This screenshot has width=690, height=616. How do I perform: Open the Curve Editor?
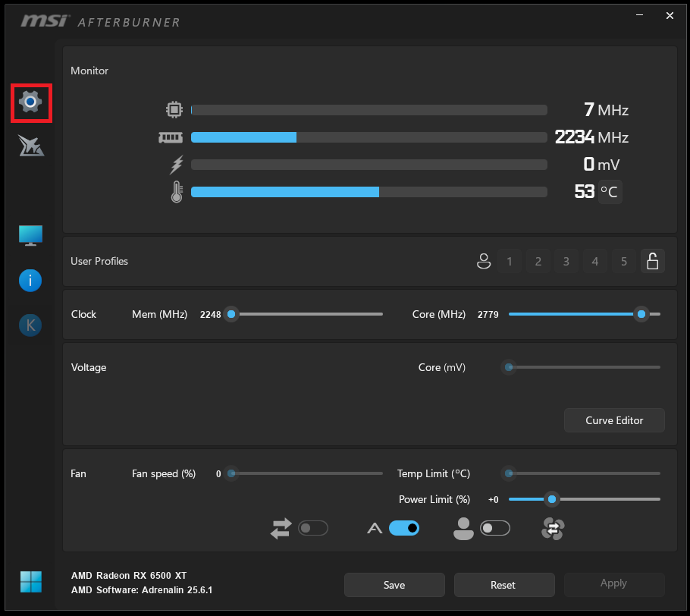click(614, 420)
